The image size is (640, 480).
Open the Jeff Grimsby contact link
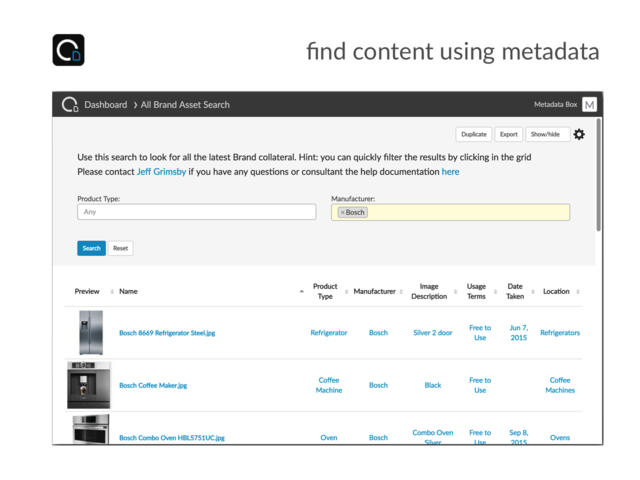(x=161, y=172)
